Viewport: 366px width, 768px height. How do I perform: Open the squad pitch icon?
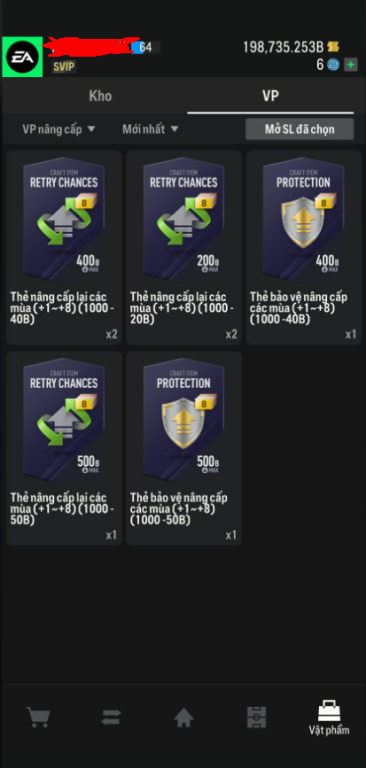coord(256,718)
